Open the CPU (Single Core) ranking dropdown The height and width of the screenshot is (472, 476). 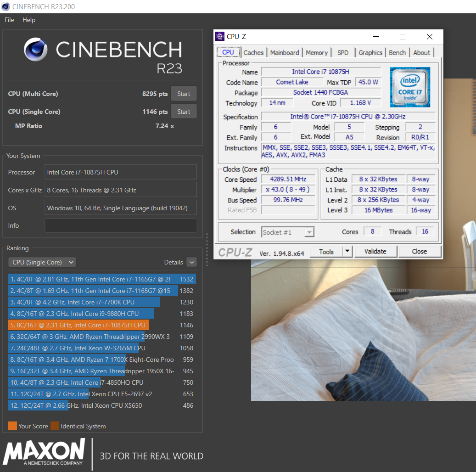coord(42,262)
